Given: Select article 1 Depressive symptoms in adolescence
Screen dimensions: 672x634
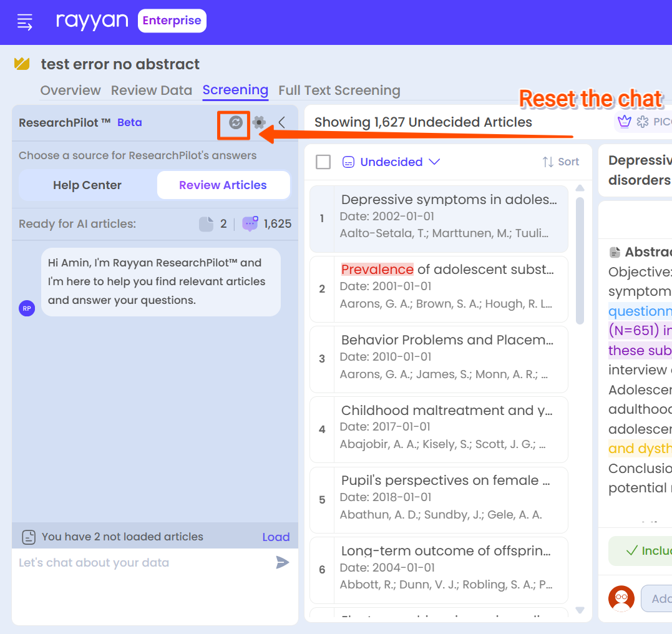Looking at the screenshot, I should tap(439, 218).
